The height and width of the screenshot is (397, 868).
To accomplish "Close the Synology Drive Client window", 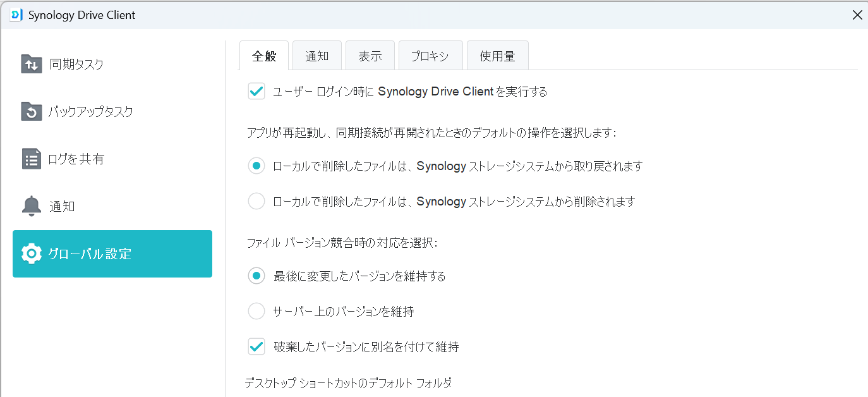I will tap(857, 15).
